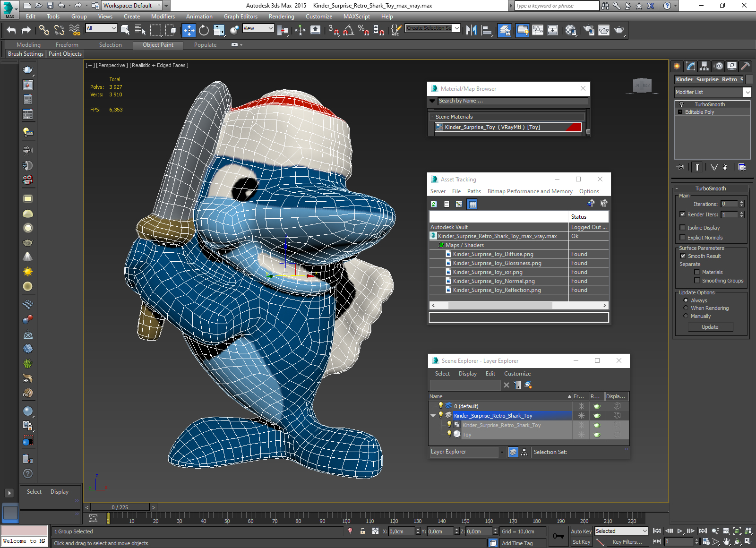The width and height of the screenshot is (756, 548).
Task: Open the Display command panel tab
Action: [x=732, y=66]
